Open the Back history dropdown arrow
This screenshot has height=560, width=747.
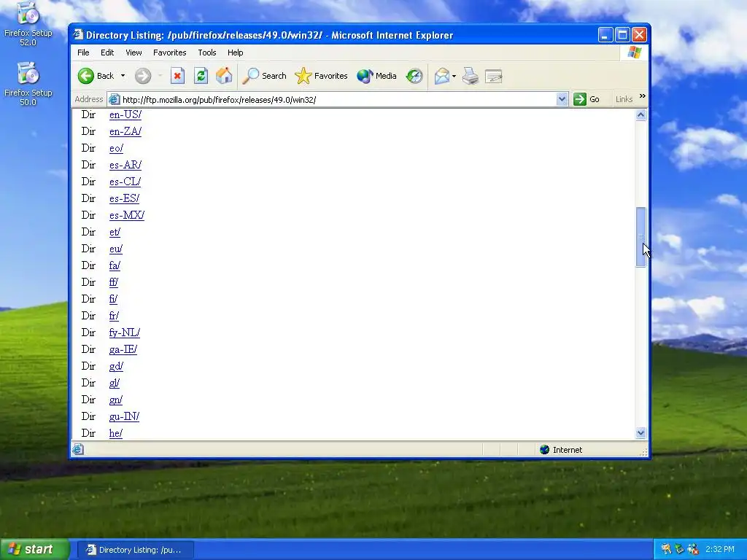[123, 76]
